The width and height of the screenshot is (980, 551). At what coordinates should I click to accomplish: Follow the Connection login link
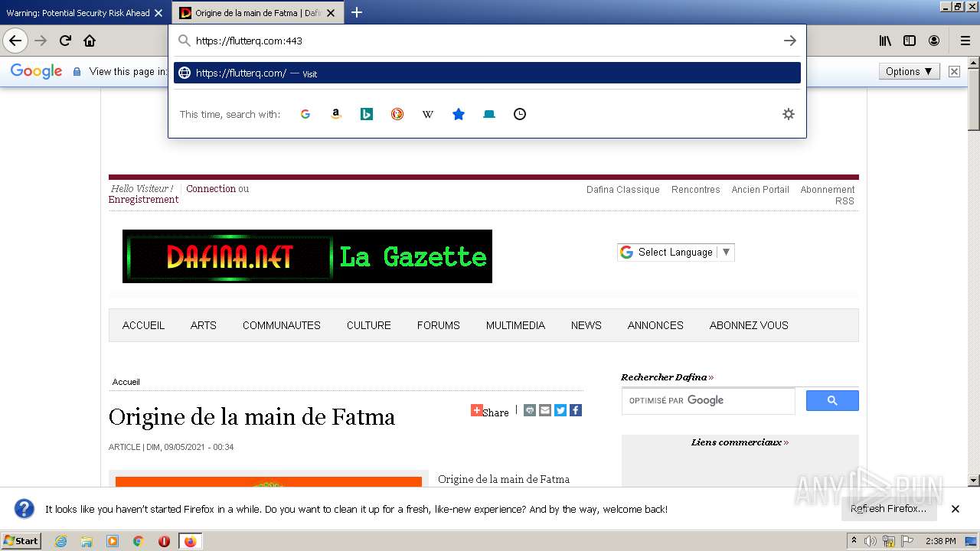[211, 188]
